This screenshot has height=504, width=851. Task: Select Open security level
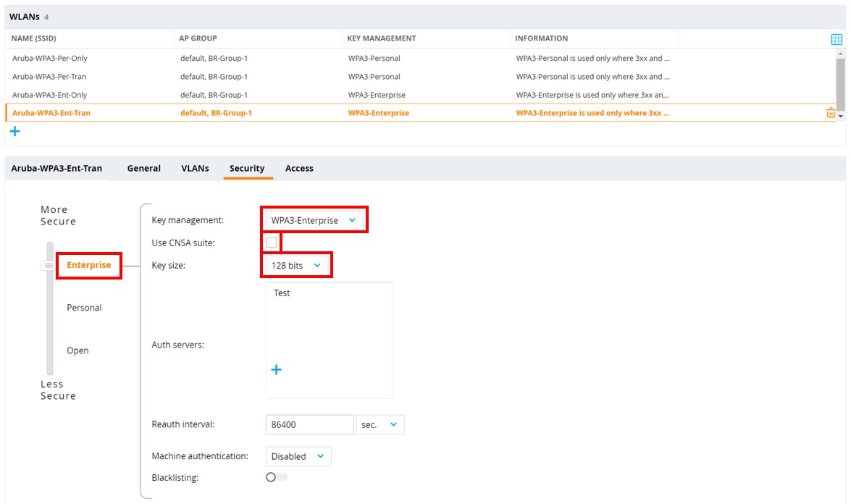[x=77, y=350]
